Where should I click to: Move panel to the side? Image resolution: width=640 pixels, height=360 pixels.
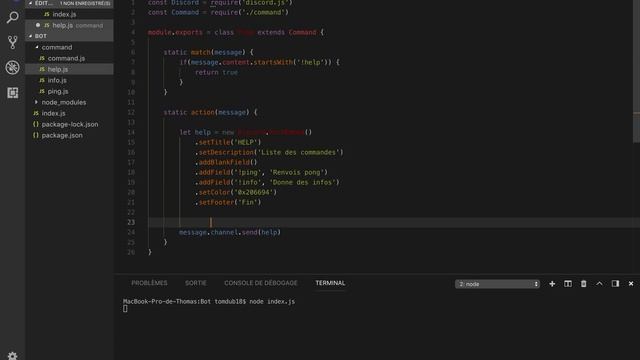(x=615, y=284)
